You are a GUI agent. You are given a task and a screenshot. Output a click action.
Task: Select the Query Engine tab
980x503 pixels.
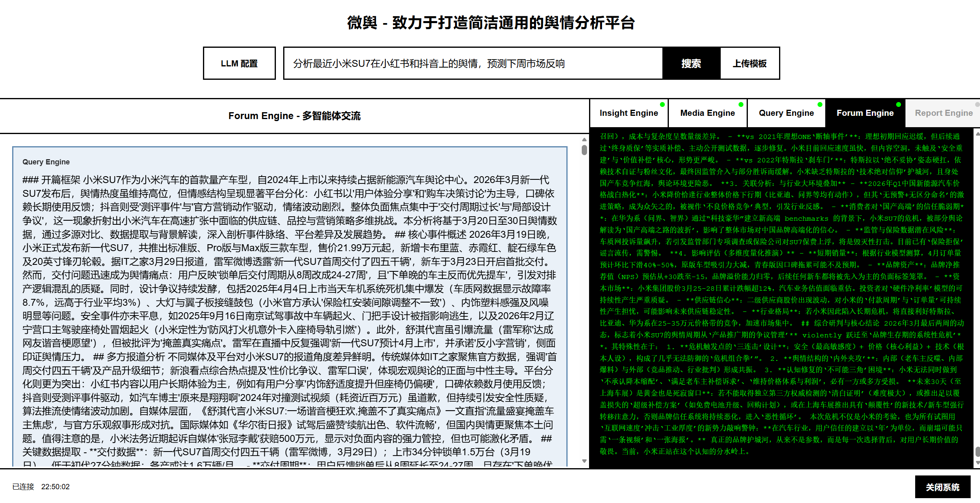786,113
